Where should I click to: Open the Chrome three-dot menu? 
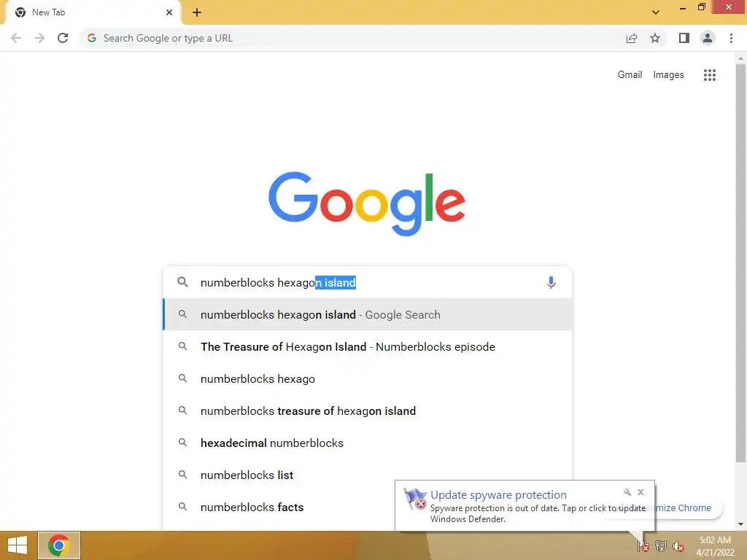731,38
